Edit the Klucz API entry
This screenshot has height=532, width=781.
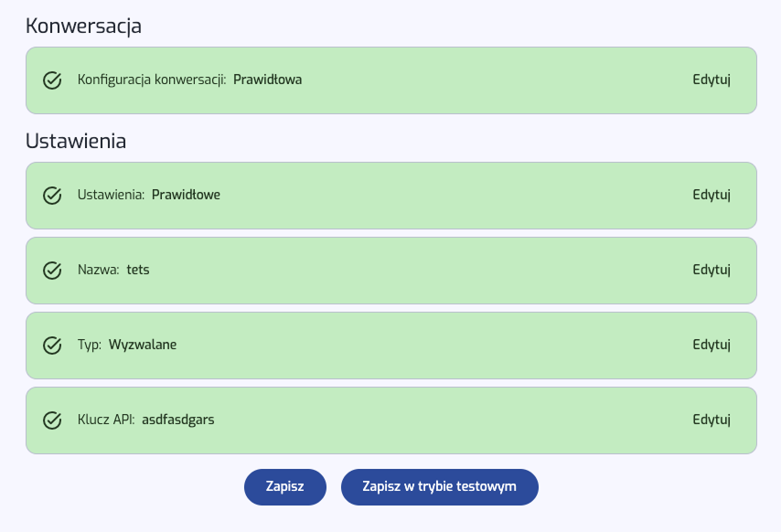(x=711, y=420)
